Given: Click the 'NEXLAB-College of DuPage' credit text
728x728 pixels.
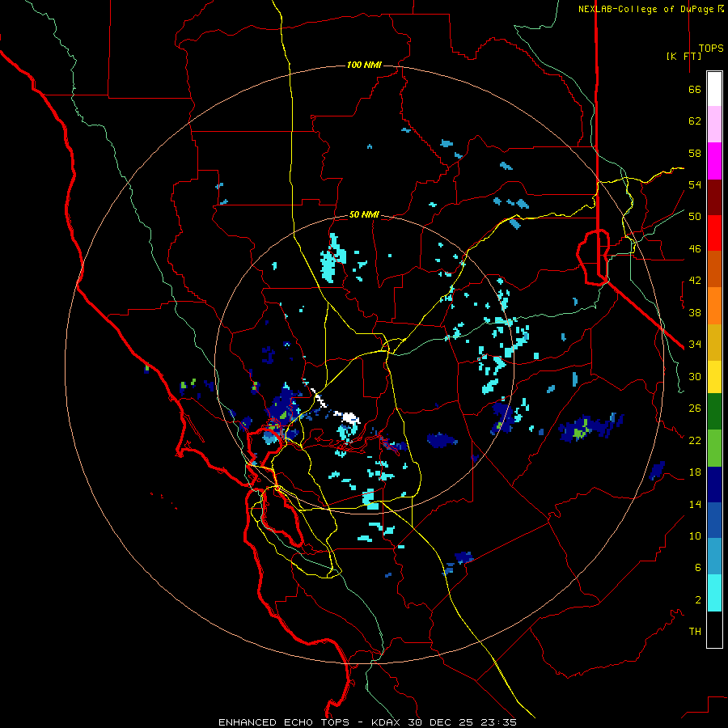Looking at the screenshot, I should 645,9.
